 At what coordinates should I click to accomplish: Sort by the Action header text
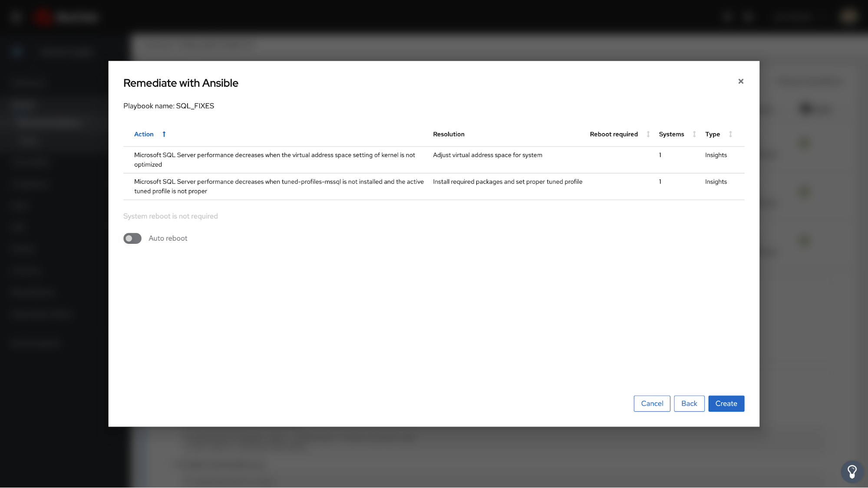[144, 134]
